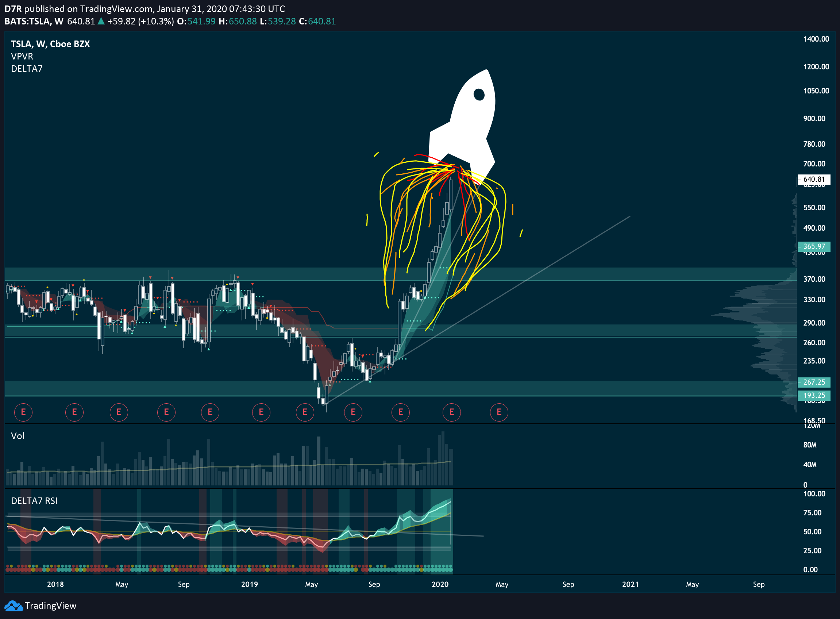The width and height of the screenshot is (840, 619).
Task: Click the TradingView wordmark text
Action: pos(51,606)
